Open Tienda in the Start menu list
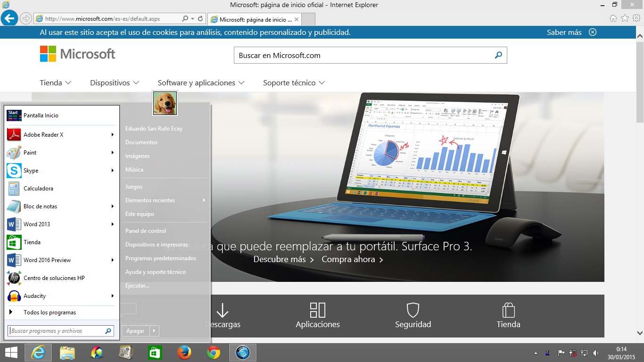The image size is (644, 362). tap(61, 242)
